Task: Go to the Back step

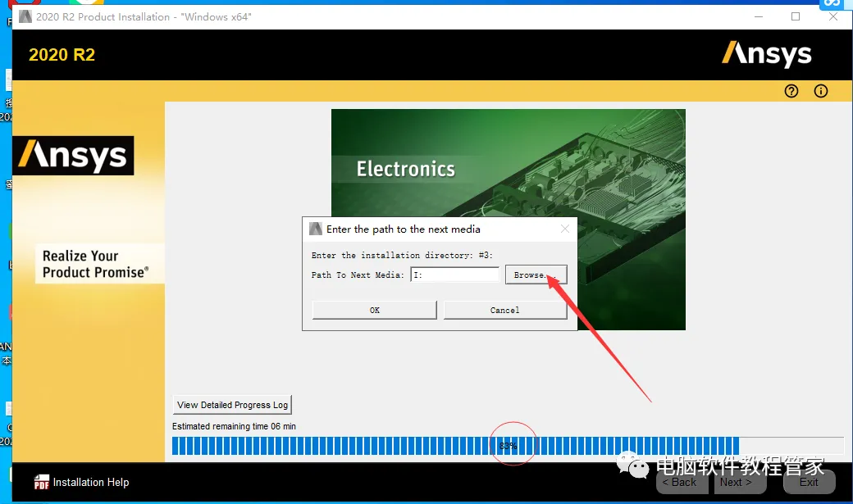Action: click(x=682, y=482)
